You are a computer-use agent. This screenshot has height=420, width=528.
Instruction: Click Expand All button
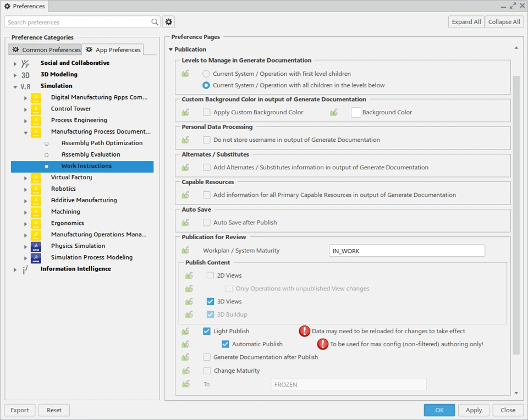tap(466, 22)
